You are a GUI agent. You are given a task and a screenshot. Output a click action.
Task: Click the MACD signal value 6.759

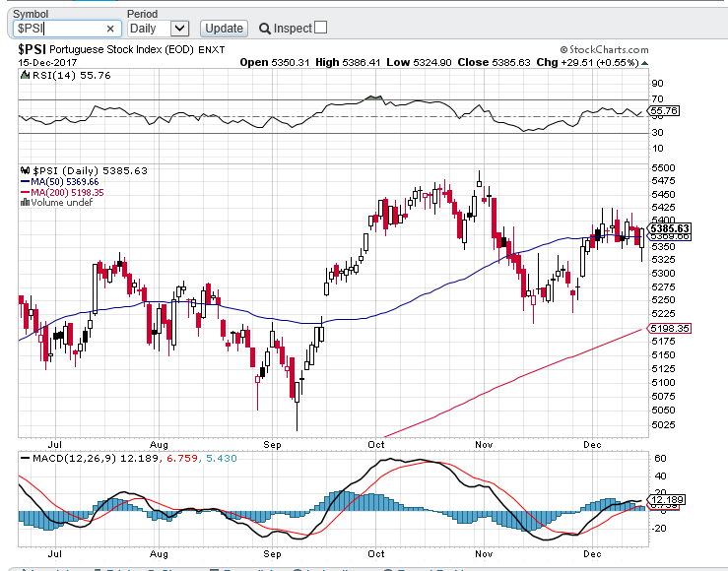point(181,459)
